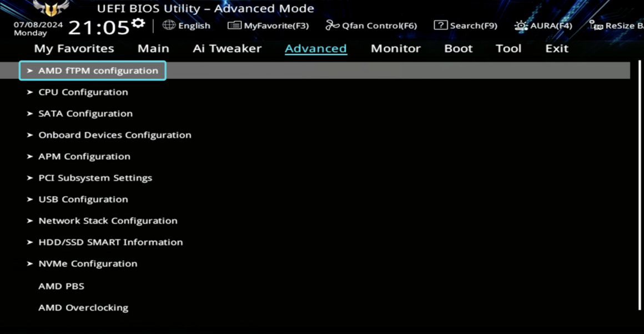Change language via English button
This screenshot has width=644, height=334.
coord(194,26)
